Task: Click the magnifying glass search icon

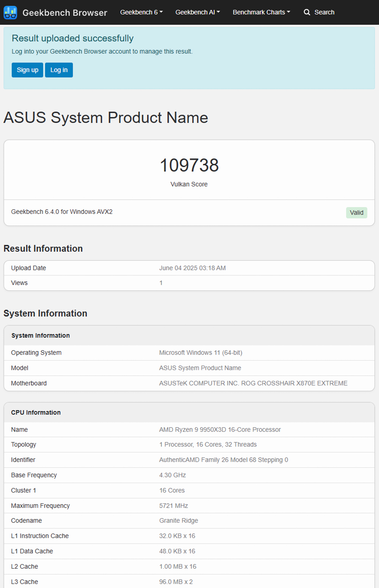Action: [x=307, y=12]
